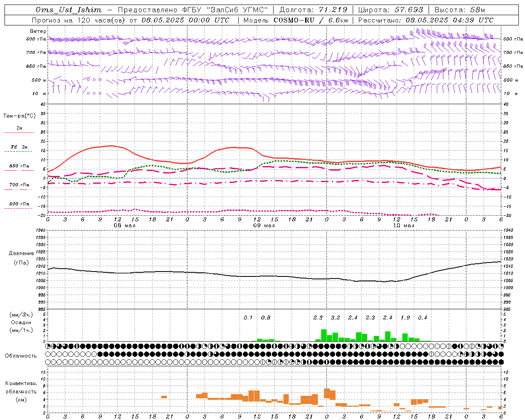Click the (мм/1ч.) unit label
This screenshot has width=525, height=420.
pyautogui.click(x=21, y=330)
